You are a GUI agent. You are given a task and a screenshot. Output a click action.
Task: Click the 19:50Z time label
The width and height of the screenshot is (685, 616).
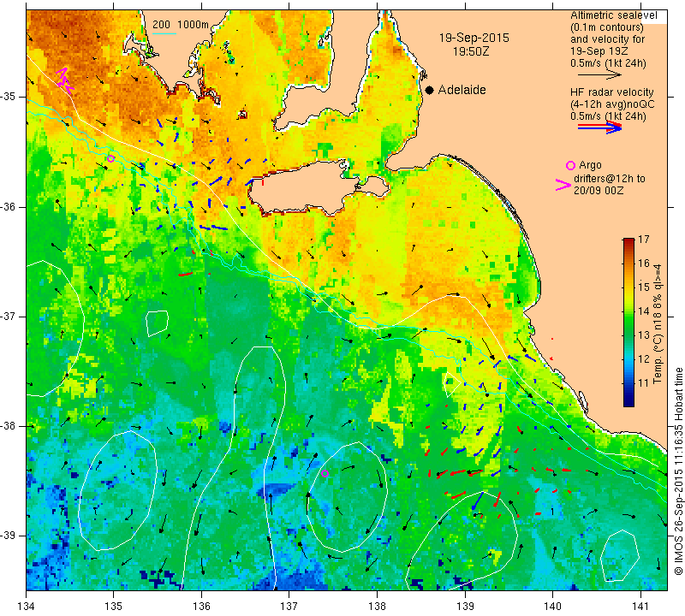coord(470,51)
